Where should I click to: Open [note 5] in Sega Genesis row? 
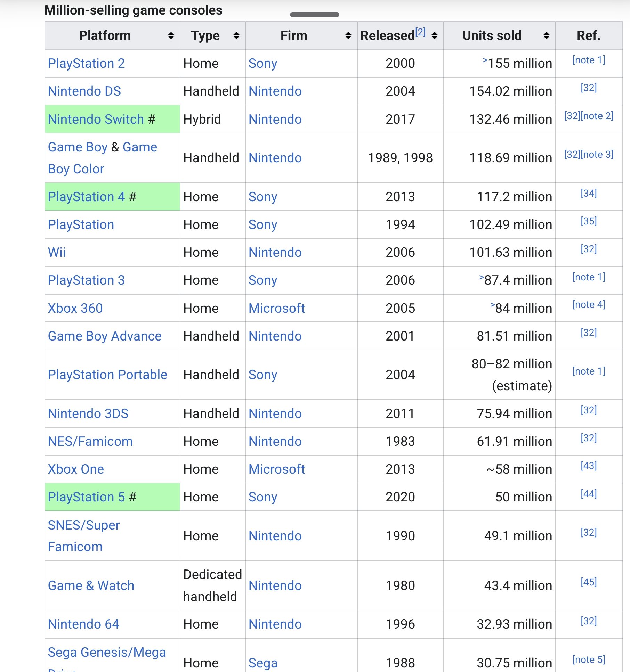[589, 659]
